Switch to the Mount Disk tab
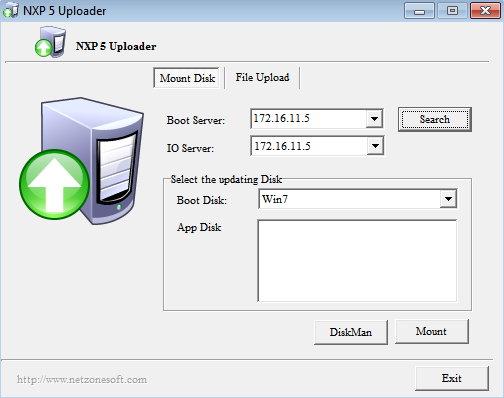 click(187, 78)
